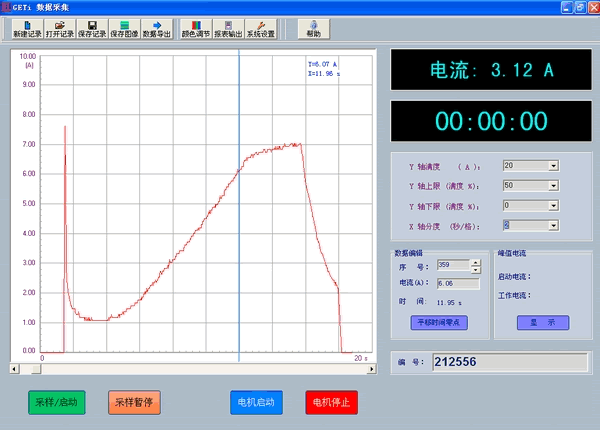Open a record with 打开记录 icon
Image resolution: width=600 pixels, height=430 pixels.
point(60,28)
